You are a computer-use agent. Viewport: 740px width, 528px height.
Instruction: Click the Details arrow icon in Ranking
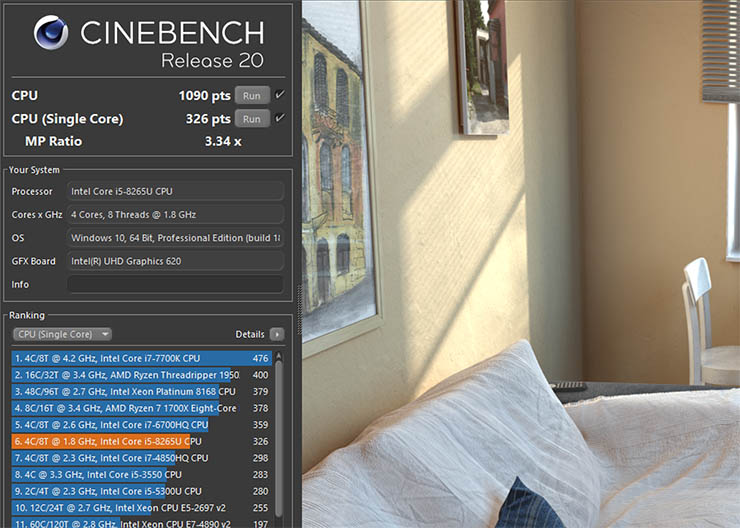[277, 334]
